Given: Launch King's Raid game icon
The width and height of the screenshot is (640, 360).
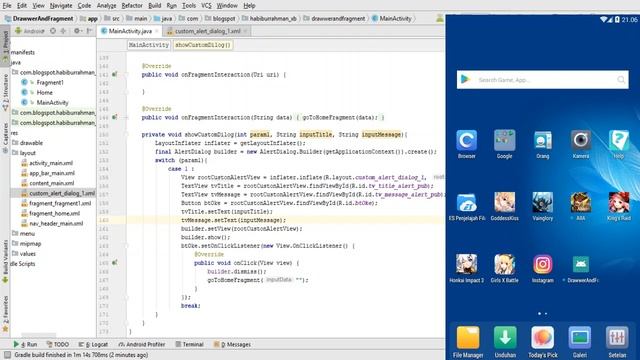Looking at the screenshot, I should click(618, 203).
